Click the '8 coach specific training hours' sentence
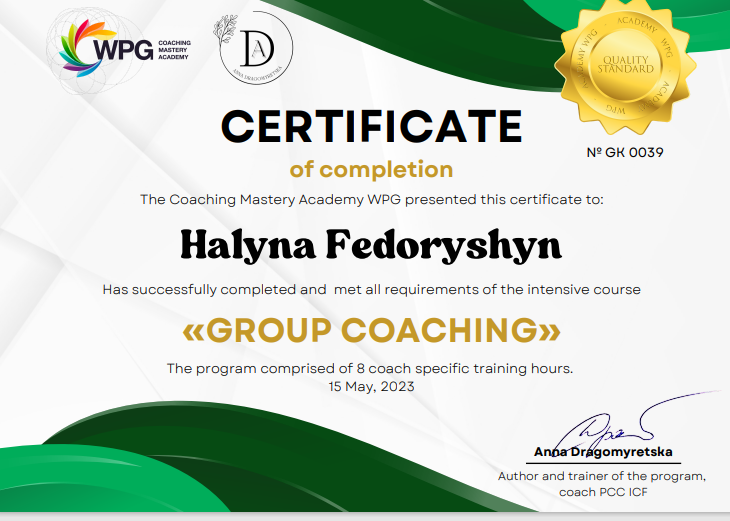 [x=371, y=368]
